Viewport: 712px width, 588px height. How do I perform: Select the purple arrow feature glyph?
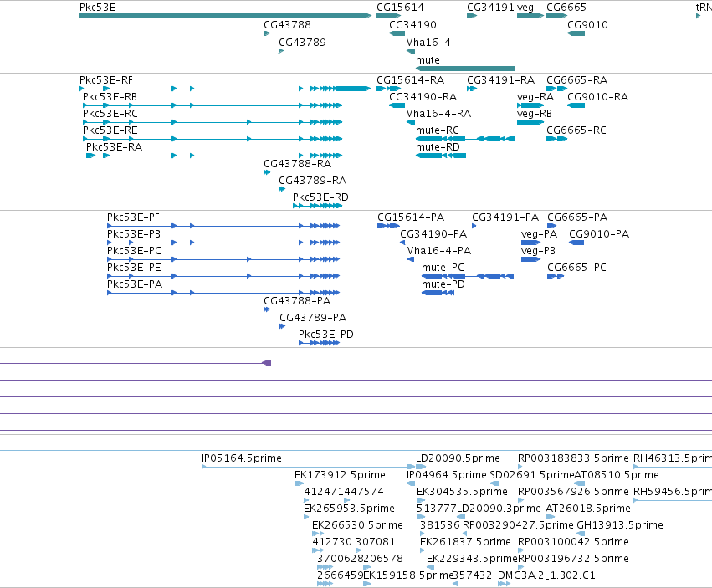tap(267, 363)
